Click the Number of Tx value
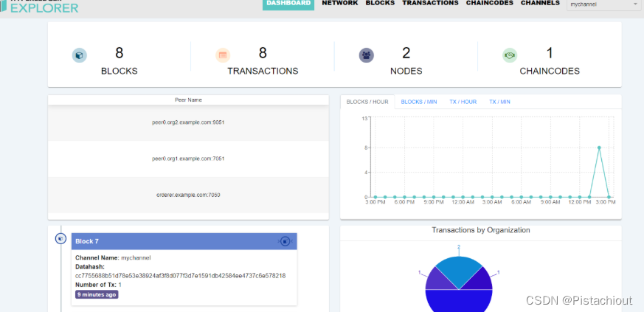Image resolution: width=644 pixels, height=312 pixels. point(120,285)
